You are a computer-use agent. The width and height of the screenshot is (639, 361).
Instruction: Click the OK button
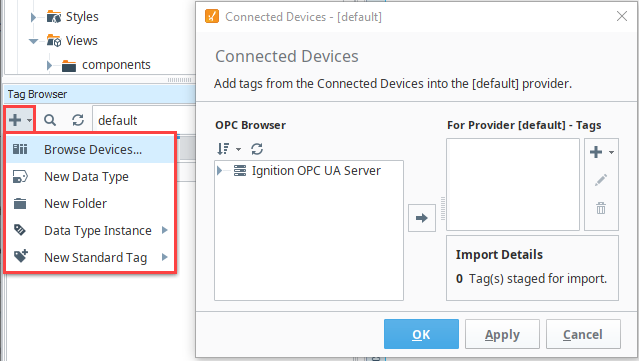(x=421, y=334)
